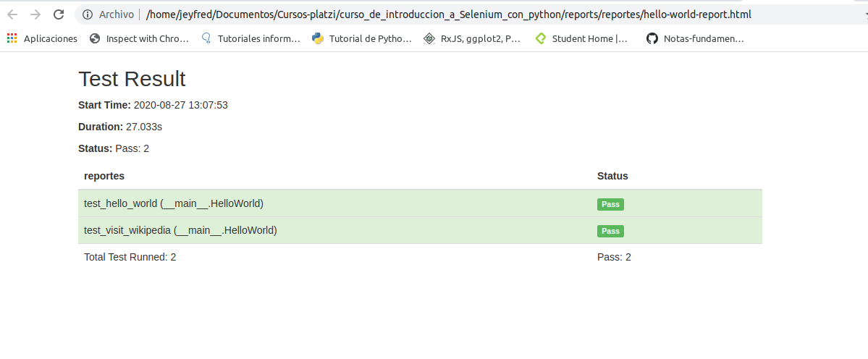Open Tutoriales inform... bookmark
Viewport: 868px width, 359px height.
click(250, 38)
